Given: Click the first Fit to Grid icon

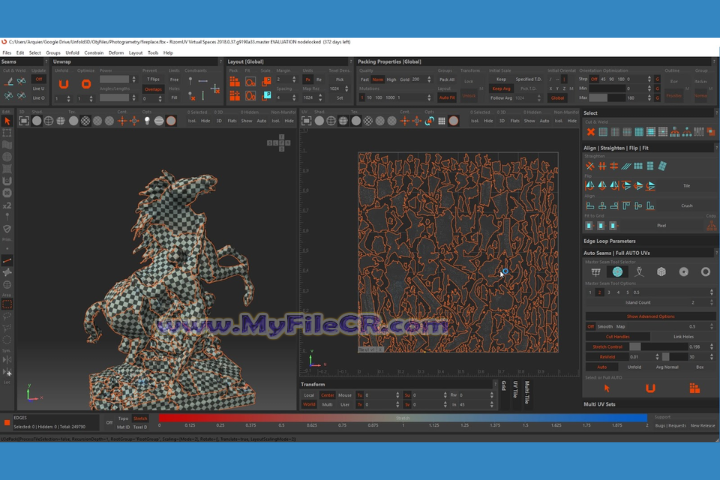Looking at the screenshot, I should [x=589, y=226].
